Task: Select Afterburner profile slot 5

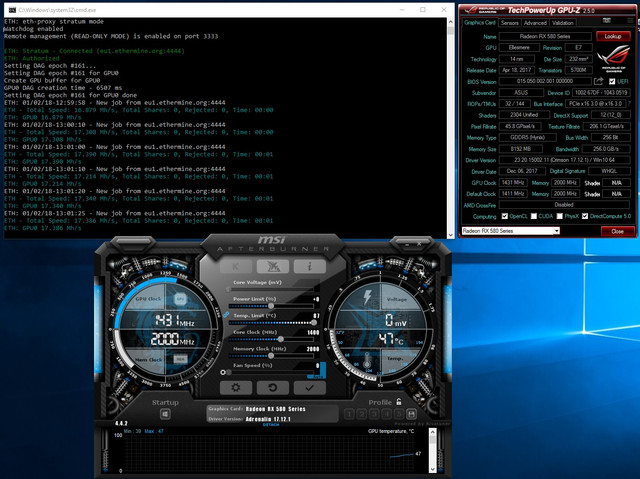Action: 399,415
